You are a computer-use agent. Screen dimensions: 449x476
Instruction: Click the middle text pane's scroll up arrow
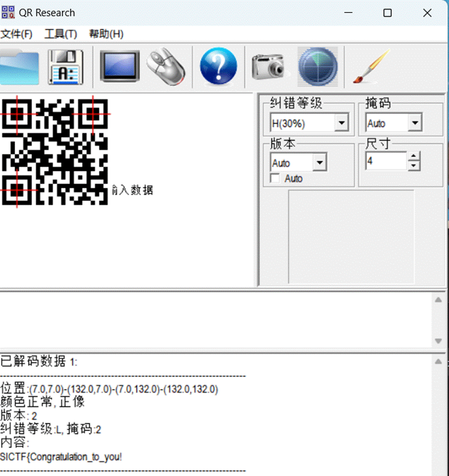[438, 300]
